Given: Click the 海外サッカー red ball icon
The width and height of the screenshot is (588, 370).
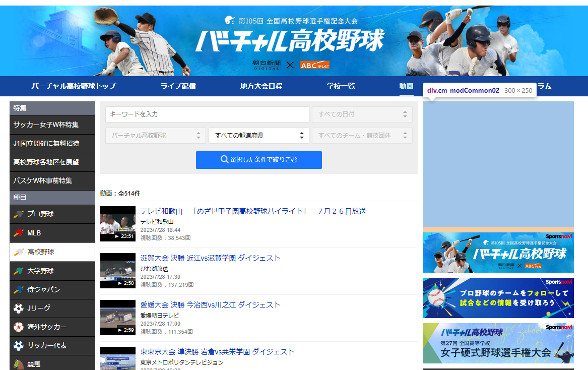Looking at the screenshot, I should pyautogui.click(x=18, y=327).
